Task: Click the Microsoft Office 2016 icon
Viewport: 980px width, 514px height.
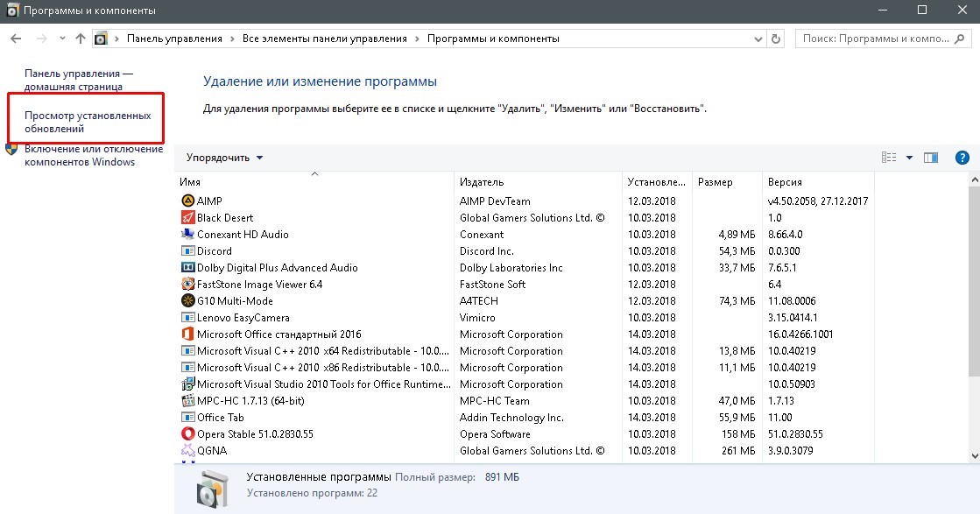Action: [x=187, y=334]
